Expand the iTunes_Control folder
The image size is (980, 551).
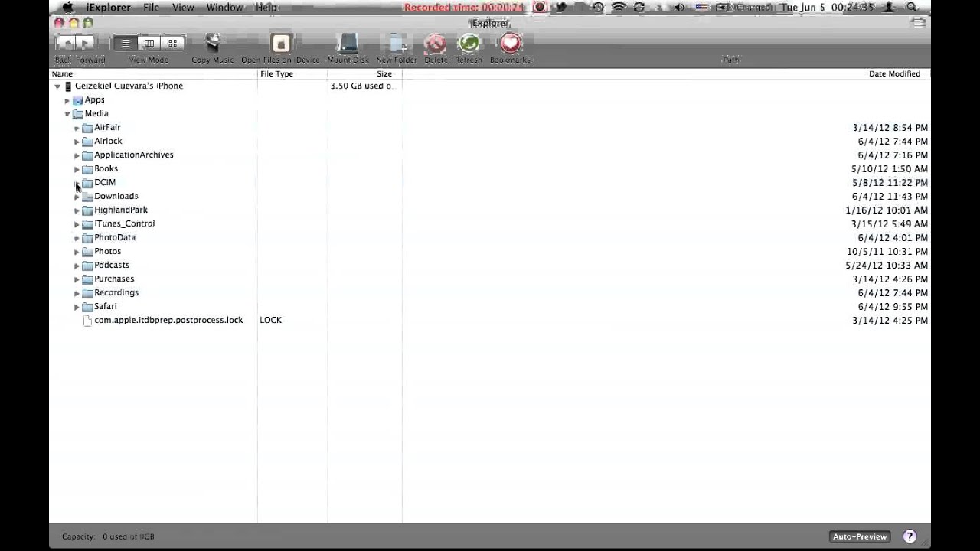click(x=77, y=224)
